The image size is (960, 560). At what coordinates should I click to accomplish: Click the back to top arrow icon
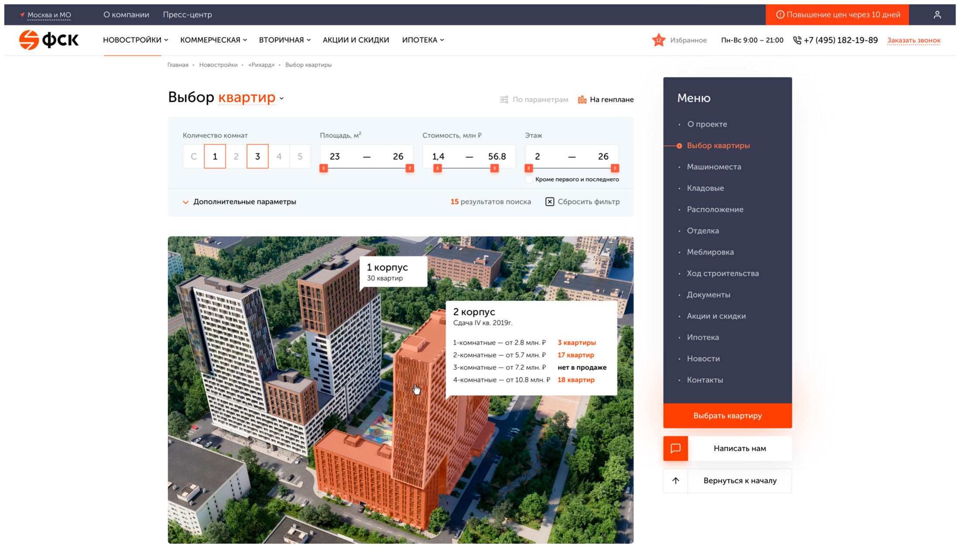point(675,481)
